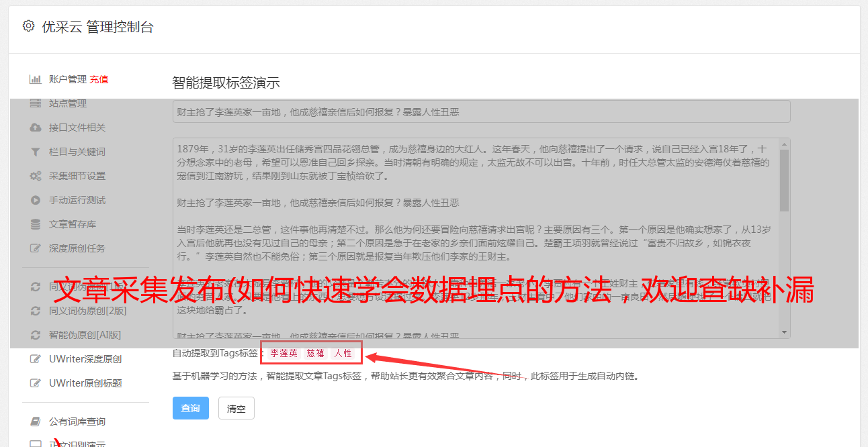Click the 李莲英 extracted tag

pyautogui.click(x=284, y=353)
